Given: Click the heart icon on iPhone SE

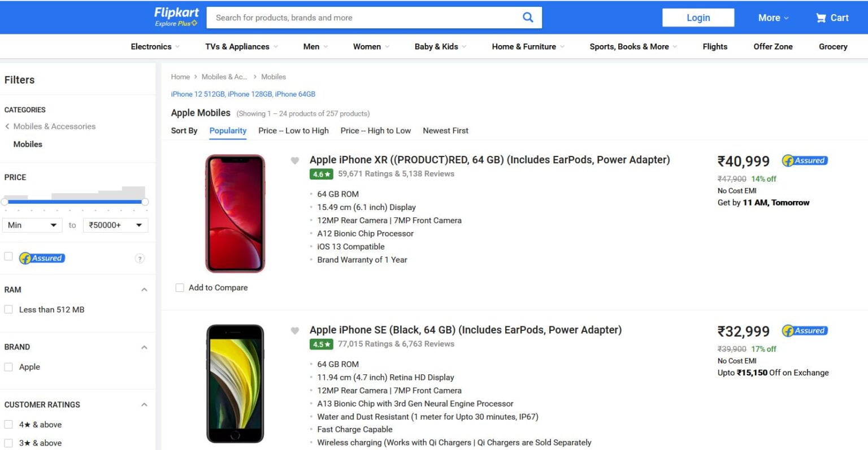Looking at the screenshot, I should tap(294, 330).
